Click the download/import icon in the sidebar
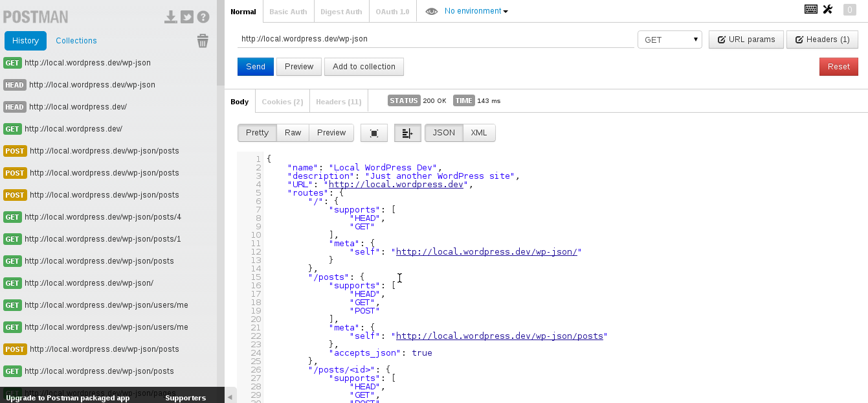Screen dimensions: 868x403 170,17
